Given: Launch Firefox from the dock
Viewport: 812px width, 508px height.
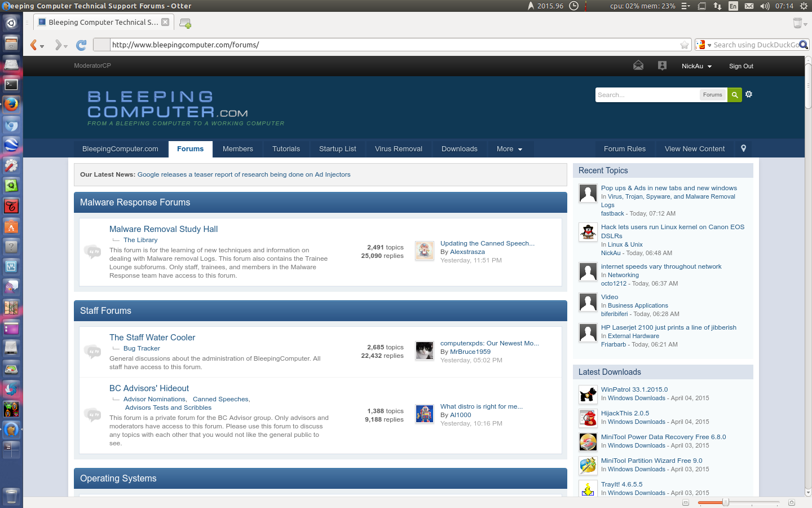Looking at the screenshot, I should (x=11, y=104).
